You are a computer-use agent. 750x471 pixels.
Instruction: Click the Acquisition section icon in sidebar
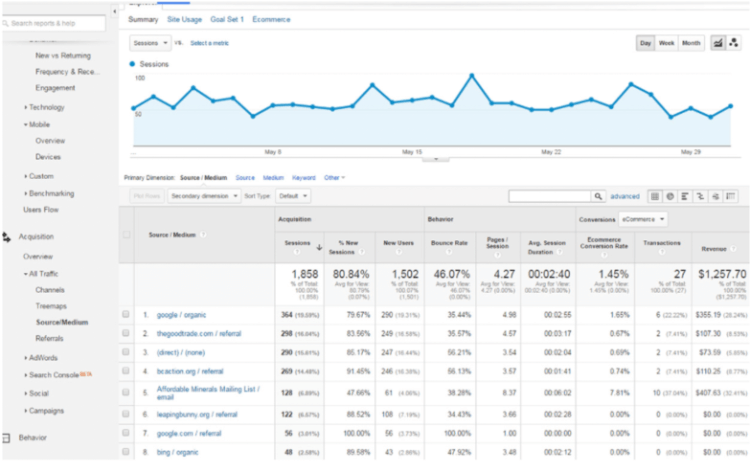6,237
